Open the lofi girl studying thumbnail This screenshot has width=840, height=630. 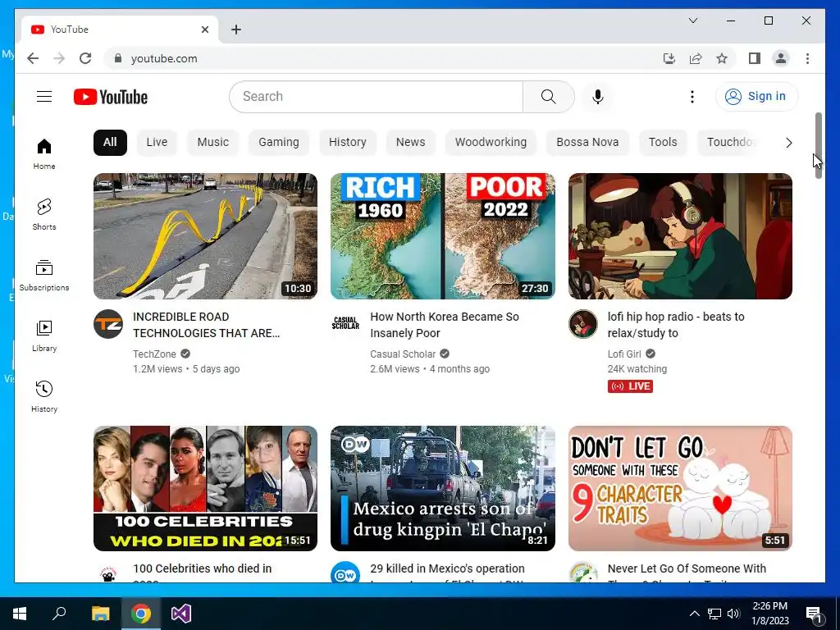coord(680,235)
